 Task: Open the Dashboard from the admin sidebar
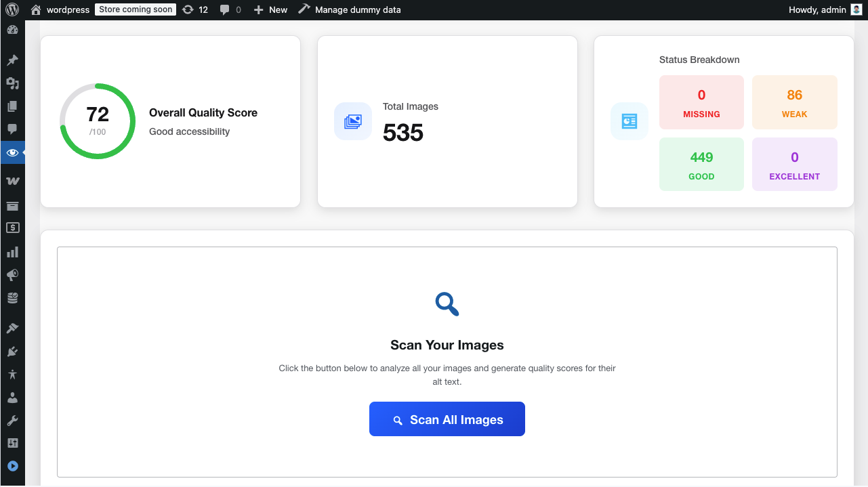[x=13, y=31]
